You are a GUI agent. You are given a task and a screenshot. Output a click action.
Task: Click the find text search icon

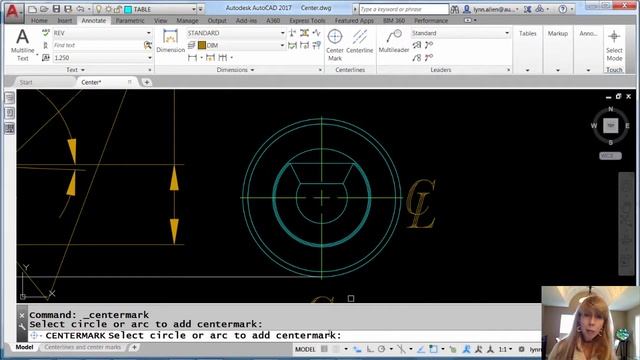click(148, 45)
